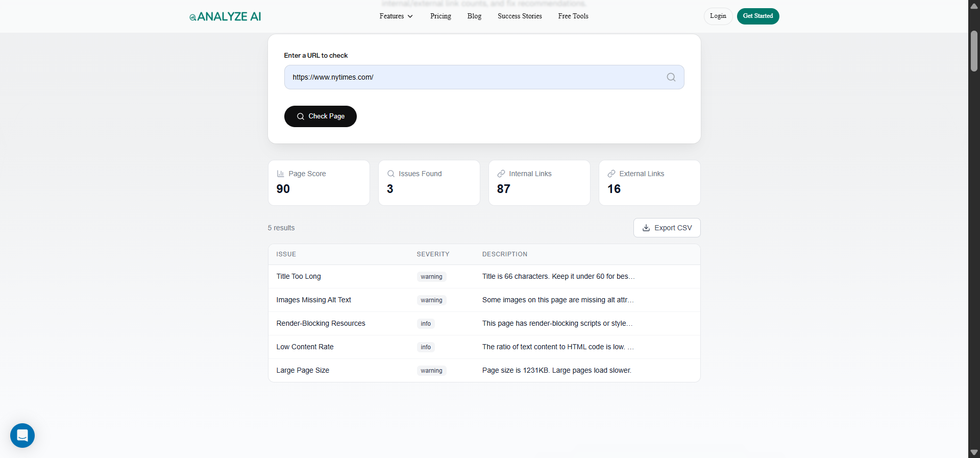The width and height of the screenshot is (980, 458).
Task: Click the 'Enter a URL to check' label
Action: 316,55
